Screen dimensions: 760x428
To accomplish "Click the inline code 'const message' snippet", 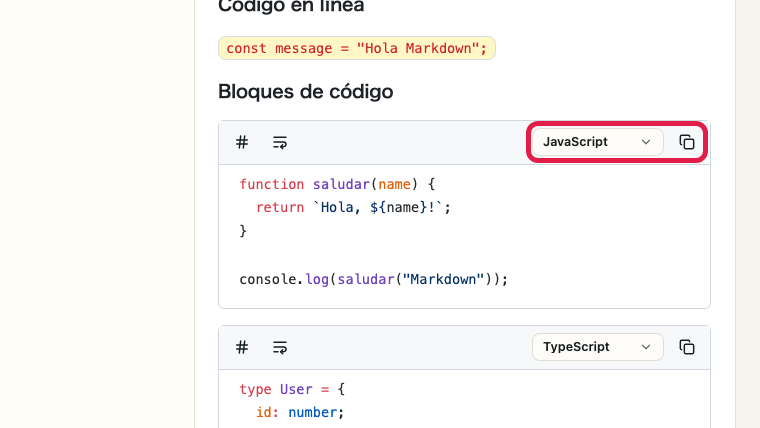I will (x=357, y=48).
